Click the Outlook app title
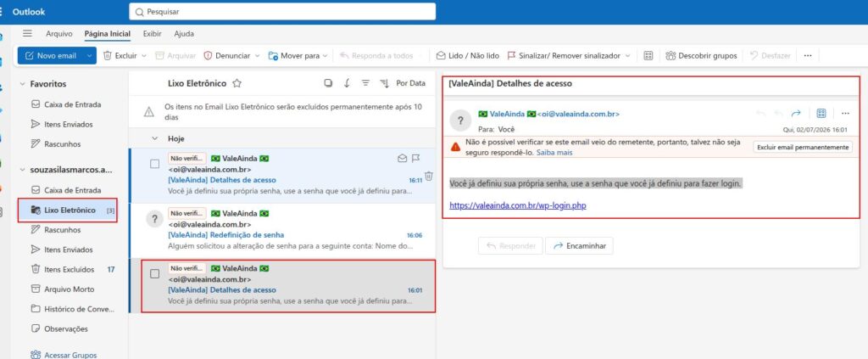 (x=29, y=12)
